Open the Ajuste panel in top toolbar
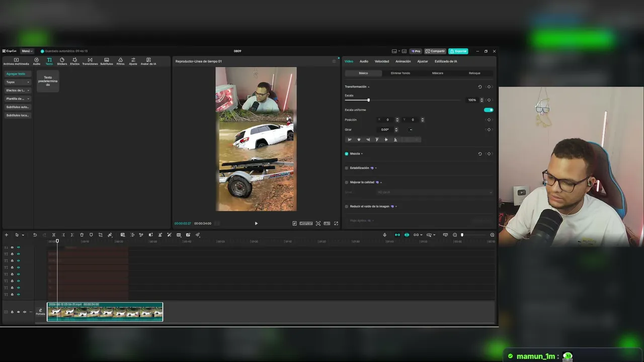This screenshot has width=644, height=362. [133, 61]
